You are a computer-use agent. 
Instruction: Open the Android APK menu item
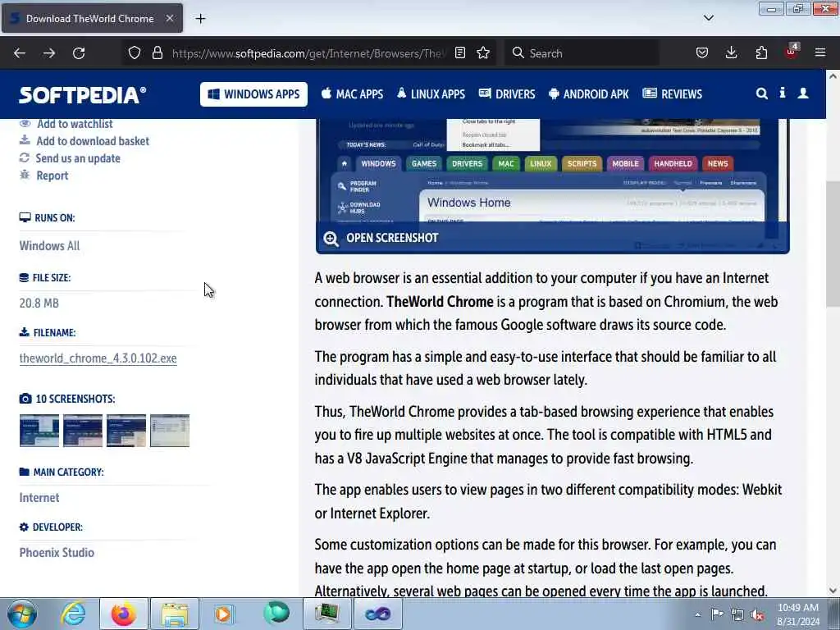coord(588,94)
